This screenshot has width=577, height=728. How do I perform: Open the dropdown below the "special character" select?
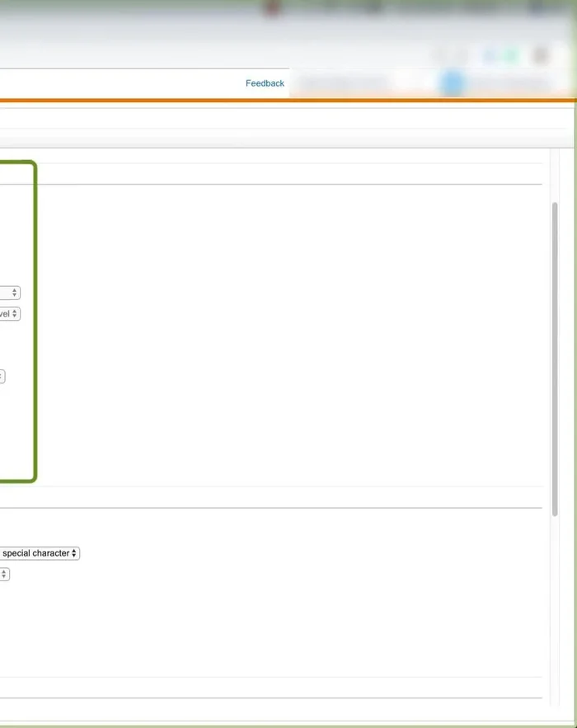pyautogui.click(x=4, y=574)
